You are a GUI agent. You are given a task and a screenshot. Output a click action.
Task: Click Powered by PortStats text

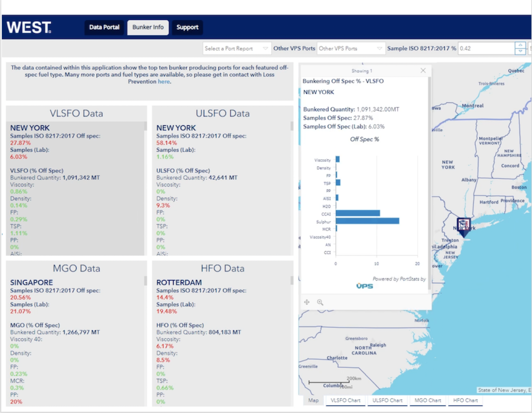click(x=399, y=279)
